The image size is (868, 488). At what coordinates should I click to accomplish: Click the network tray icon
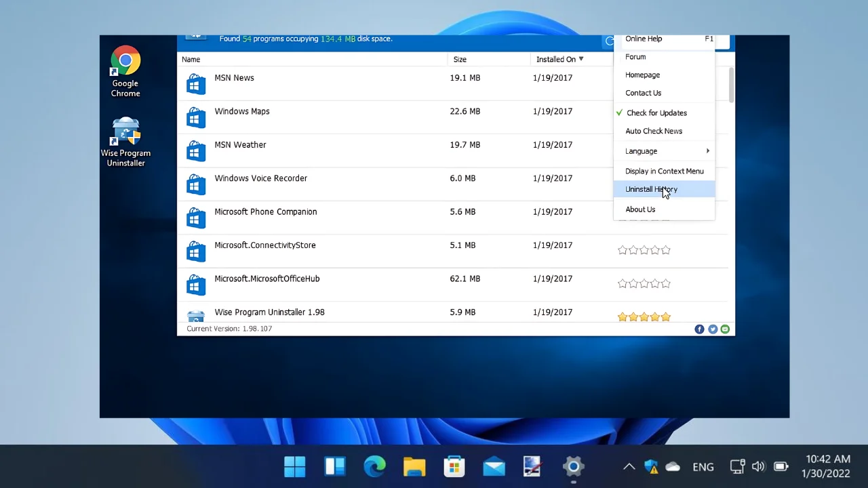coord(737,466)
